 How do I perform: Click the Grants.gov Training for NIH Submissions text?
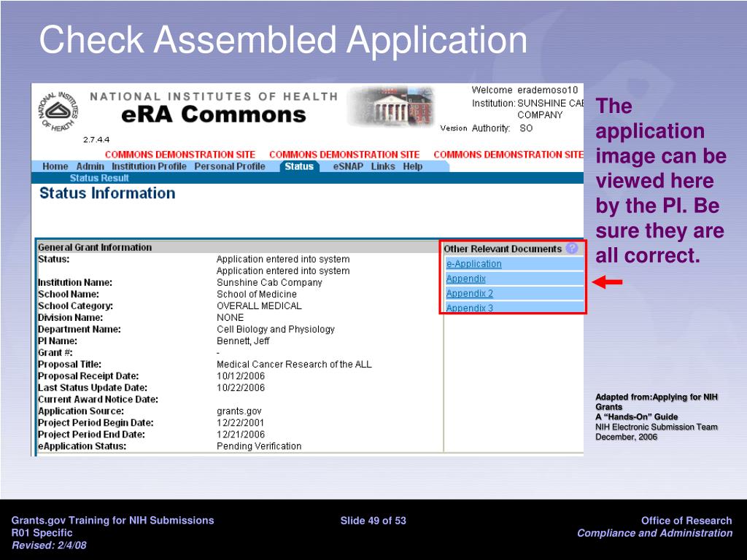pyautogui.click(x=112, y=521)
